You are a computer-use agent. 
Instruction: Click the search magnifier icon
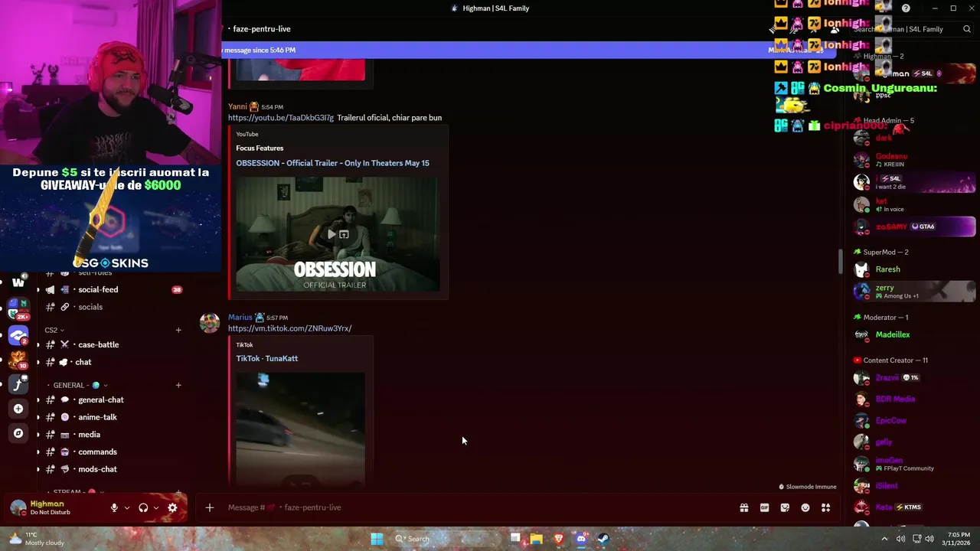967,29
